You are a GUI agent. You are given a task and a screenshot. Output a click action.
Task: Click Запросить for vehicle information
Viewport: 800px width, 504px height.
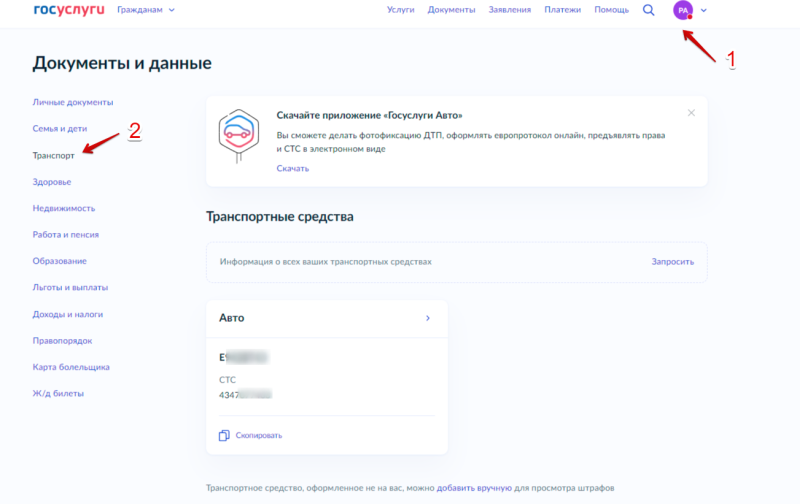672,262
